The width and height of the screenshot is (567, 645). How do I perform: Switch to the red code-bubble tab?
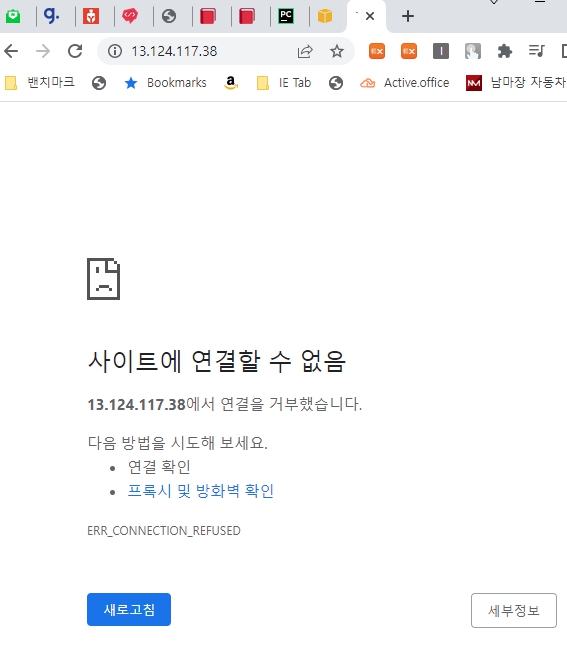pos(130,16)
